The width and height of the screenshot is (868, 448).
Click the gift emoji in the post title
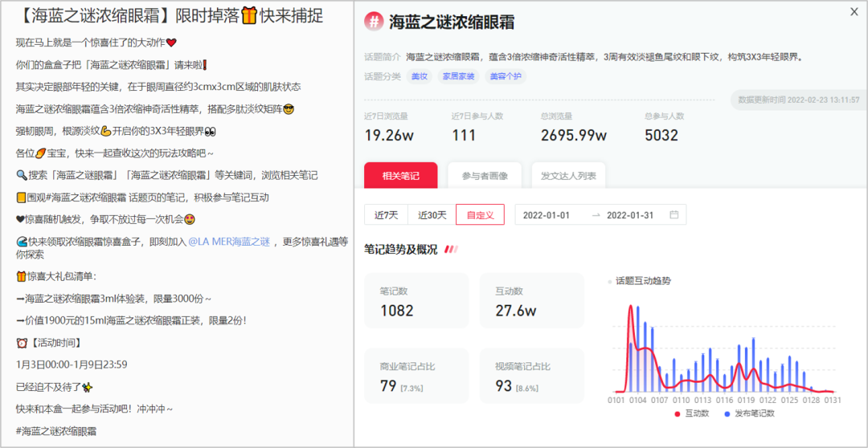click(248, 16)
